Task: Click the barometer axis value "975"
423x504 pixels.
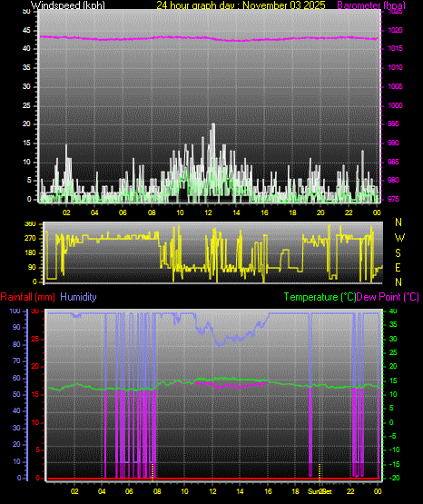Action: click(x=393, y=199)
